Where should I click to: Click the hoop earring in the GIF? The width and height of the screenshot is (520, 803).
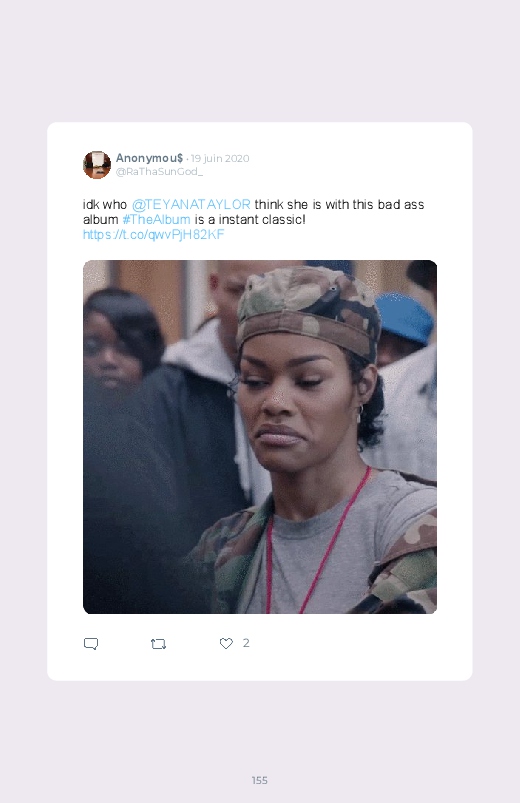[x=360, y=413]
